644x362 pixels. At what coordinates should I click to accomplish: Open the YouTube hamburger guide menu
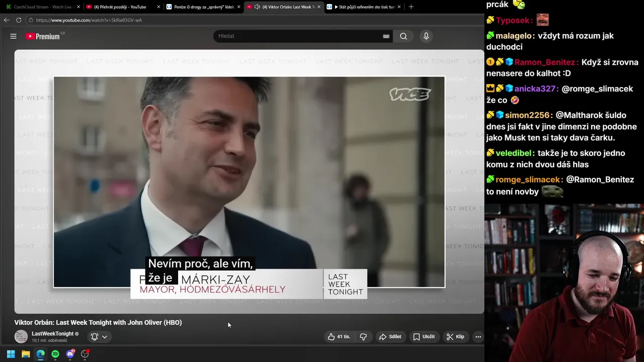14,36
